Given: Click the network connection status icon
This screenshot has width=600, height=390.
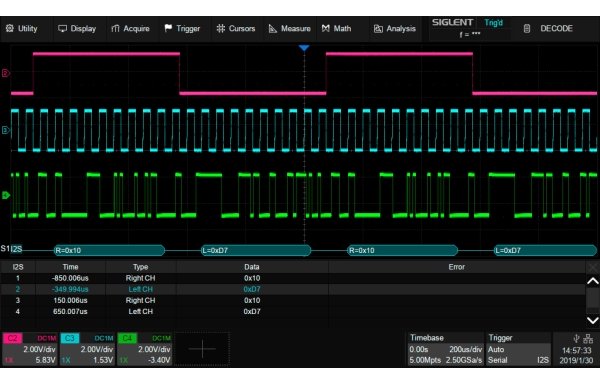Looking at the screenshot, I should (588, 338).
